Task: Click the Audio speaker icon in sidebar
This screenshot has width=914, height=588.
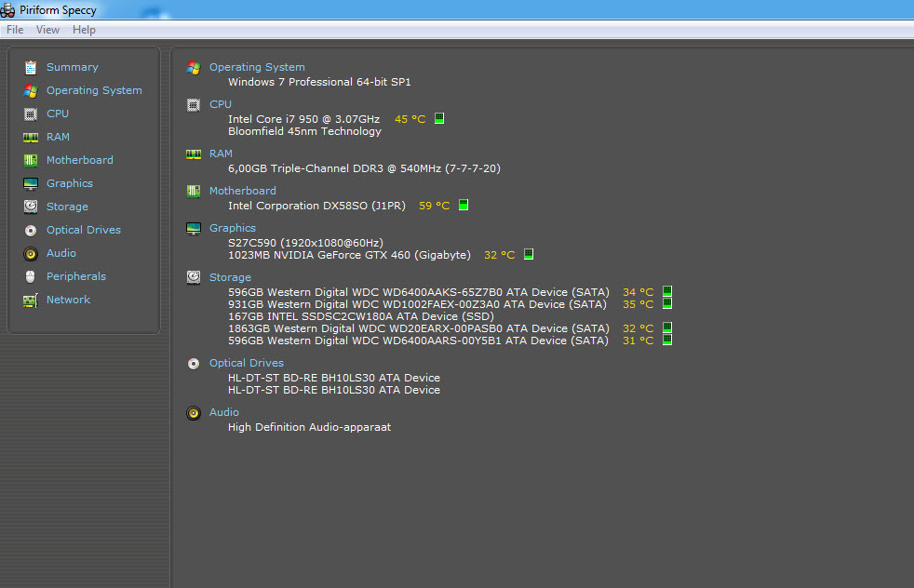Action: click(x=31, y=254)
